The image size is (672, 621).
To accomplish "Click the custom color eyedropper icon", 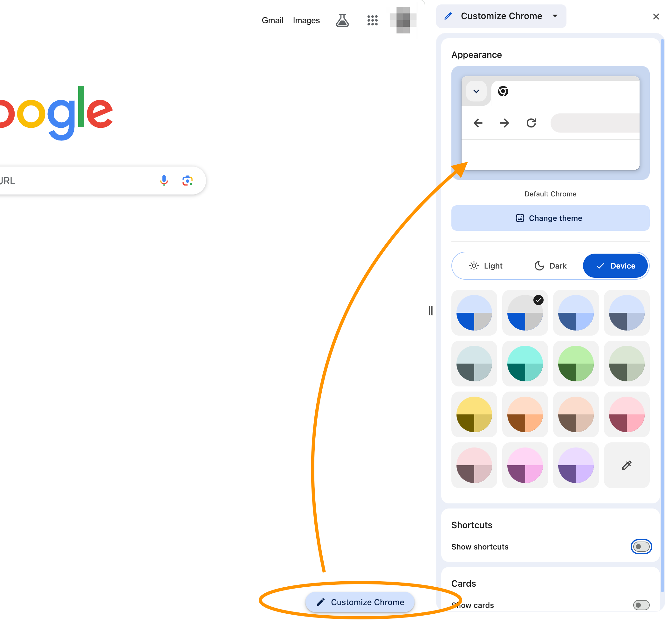I will click(x=626, y=465).
